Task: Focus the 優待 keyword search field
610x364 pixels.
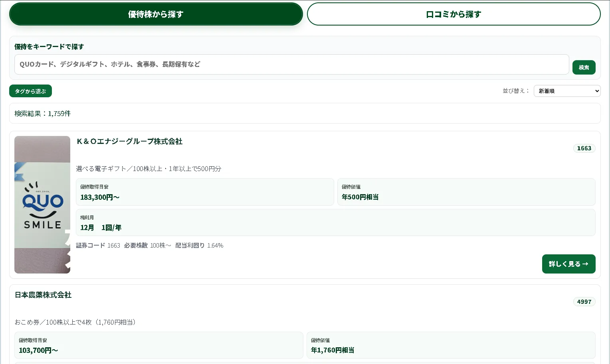Action: [x=291, y=64]
